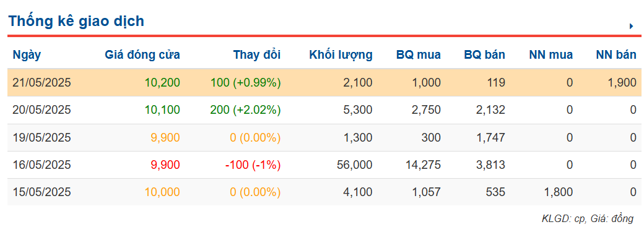
Task: Select the NN bán value 1,900
Action: coord(623,83)
